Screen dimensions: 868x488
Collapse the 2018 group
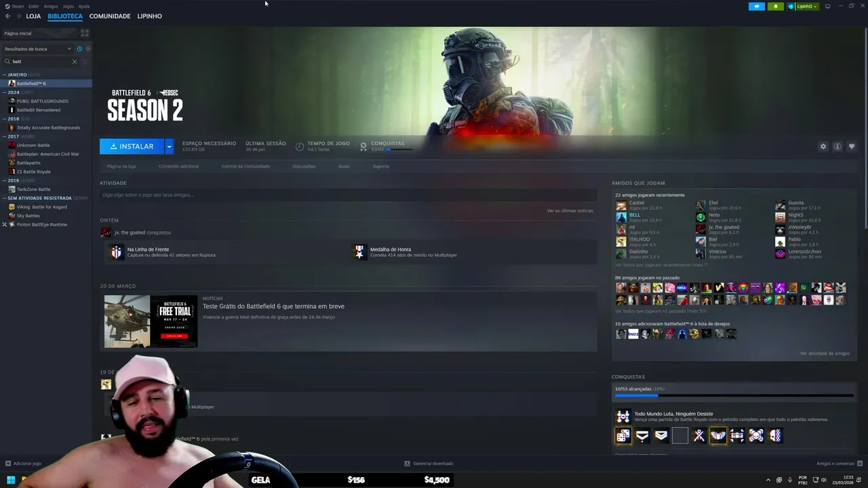(5, 119)
